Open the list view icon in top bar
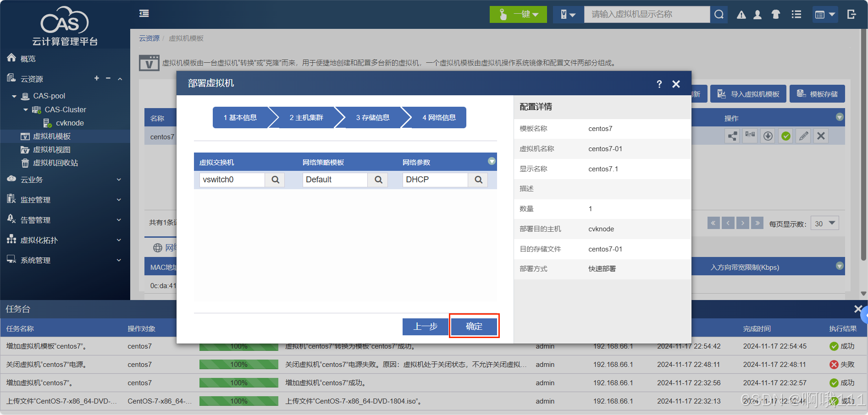 (x=796, y=15)
